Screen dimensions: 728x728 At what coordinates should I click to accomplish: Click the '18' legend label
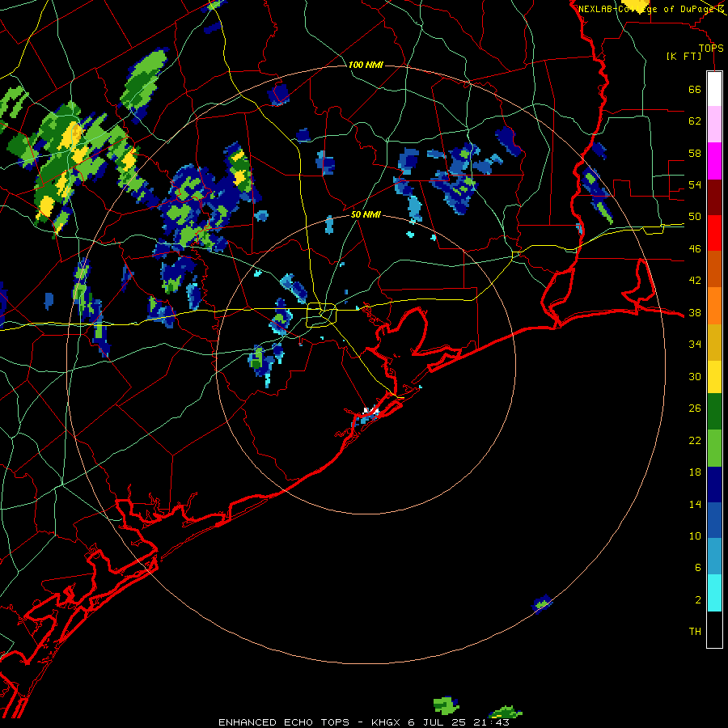695,472
